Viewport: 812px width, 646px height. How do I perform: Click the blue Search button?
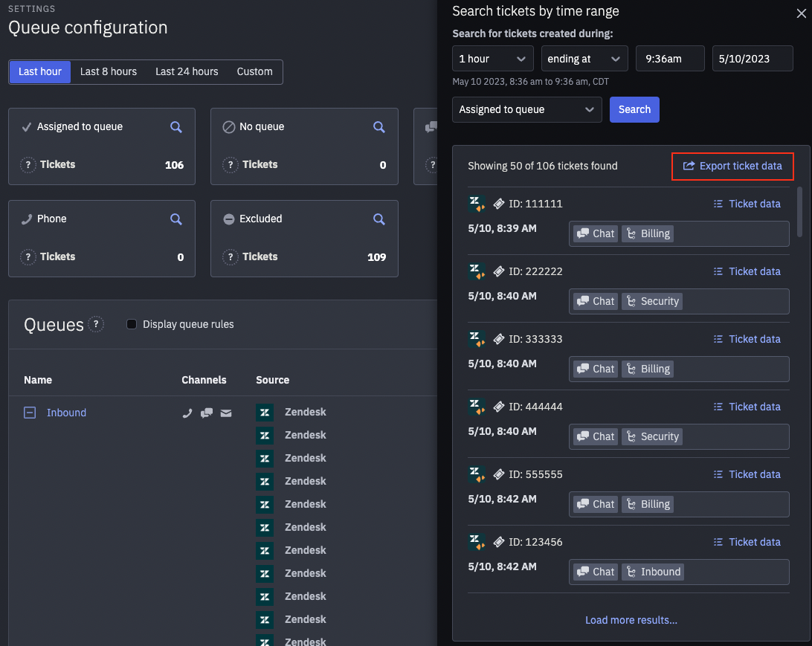click(634, 109)
